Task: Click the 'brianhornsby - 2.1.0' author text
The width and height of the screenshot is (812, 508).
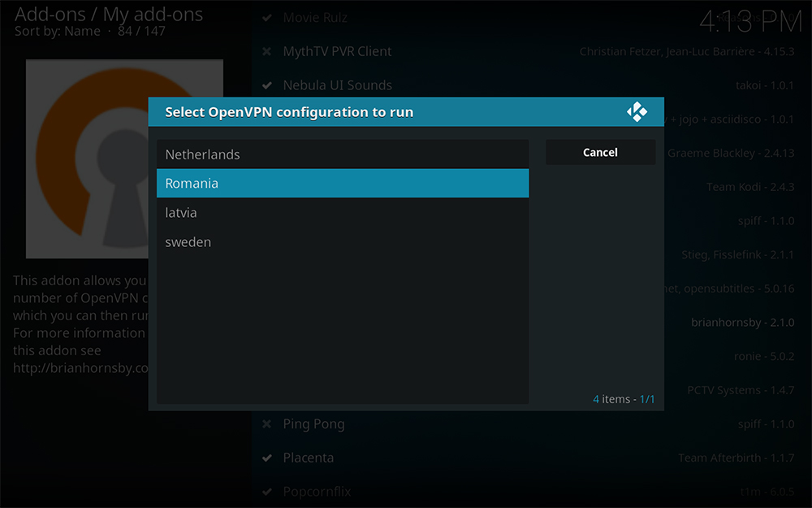Action: pyautogui.click(x=742, y=323)
